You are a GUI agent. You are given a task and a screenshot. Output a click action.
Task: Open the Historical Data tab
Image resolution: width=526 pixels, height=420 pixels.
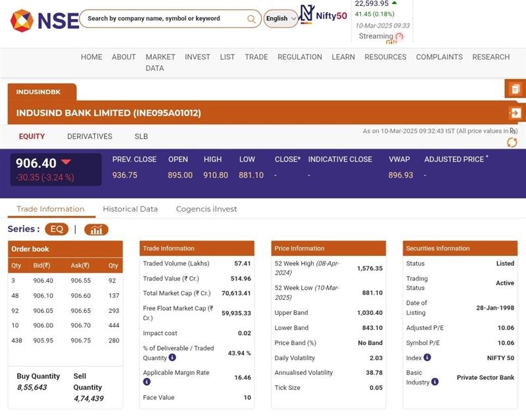[130, 209]
